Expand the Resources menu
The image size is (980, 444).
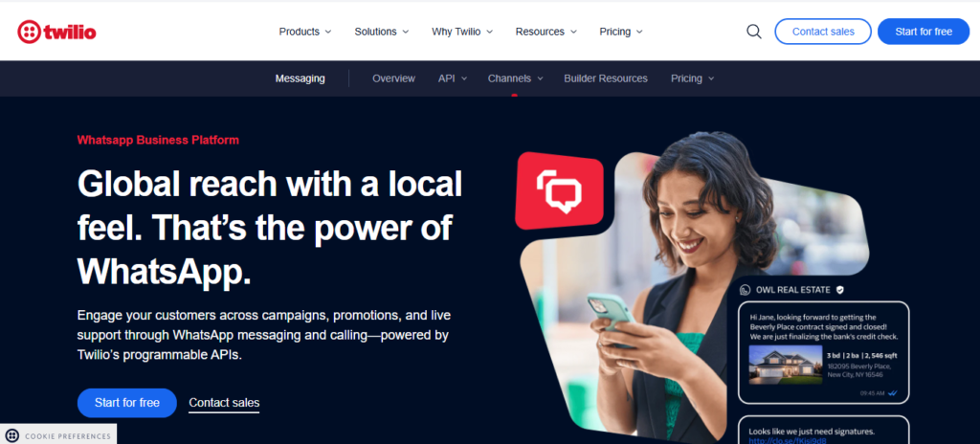[546, 32]
